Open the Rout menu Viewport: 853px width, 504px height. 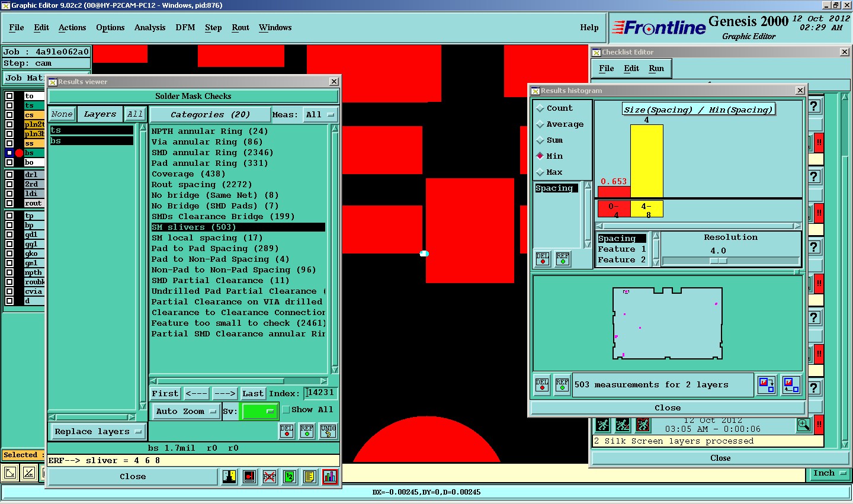240,28
